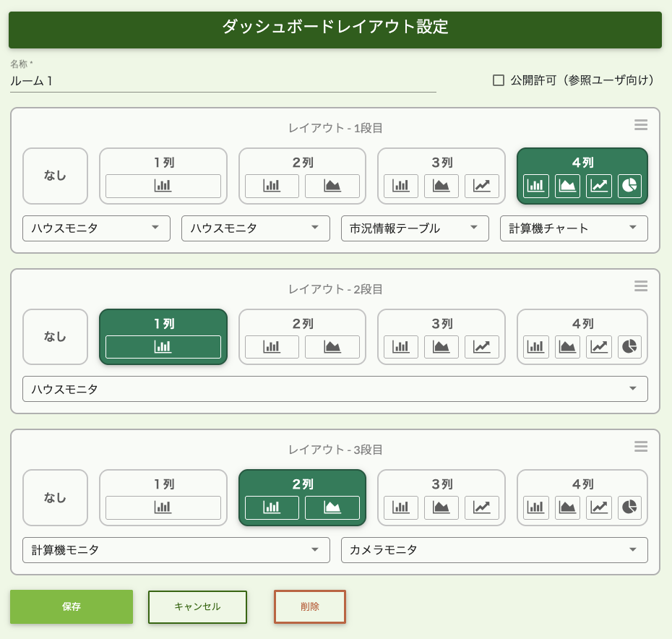Click the bar chart icon in 2段目 1列 option

pyautogui.click(x=163, y=347)
